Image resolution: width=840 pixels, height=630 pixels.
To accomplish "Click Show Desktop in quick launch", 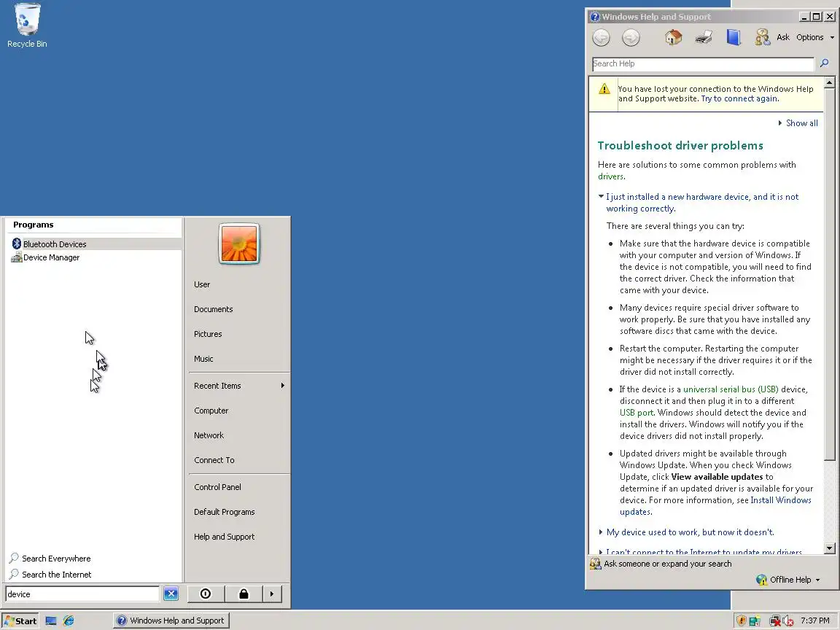I will [51, 621].
